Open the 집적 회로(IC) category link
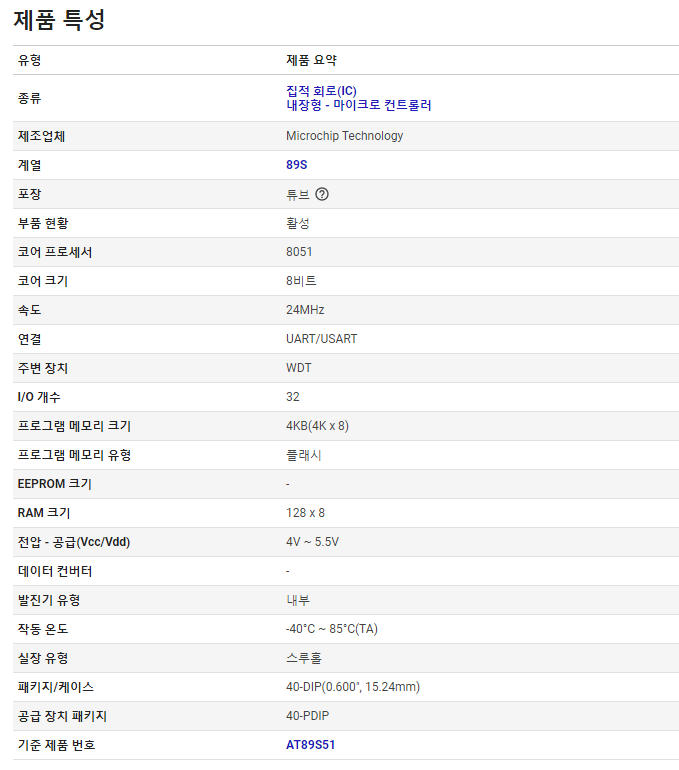This screenshot has height=770, width=679. (x=322, y=91)
